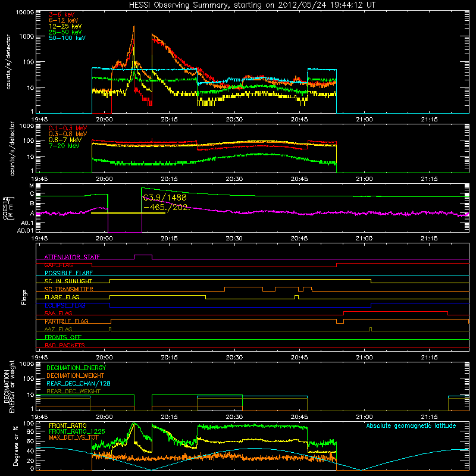Click the 'Absolute geomagnetic latitude' label
The height and width of the screenshot is (476, 476).
coord(411,426)
